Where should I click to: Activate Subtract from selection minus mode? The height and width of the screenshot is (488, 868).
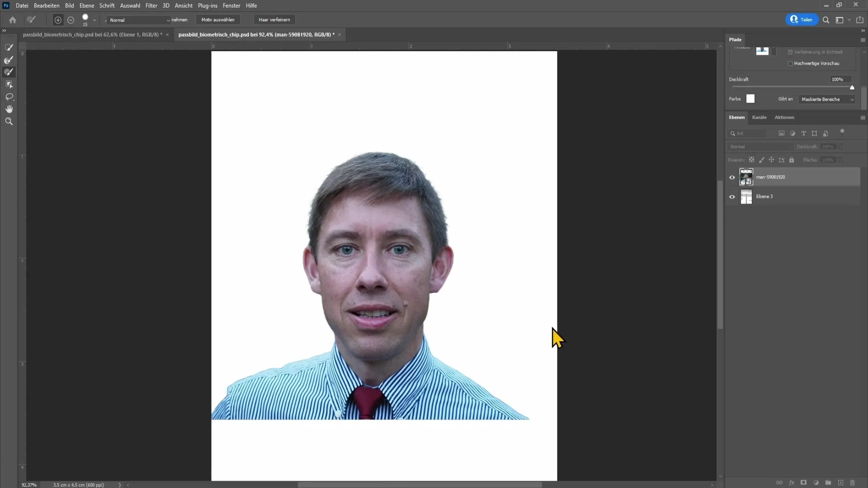coord(71,20)
